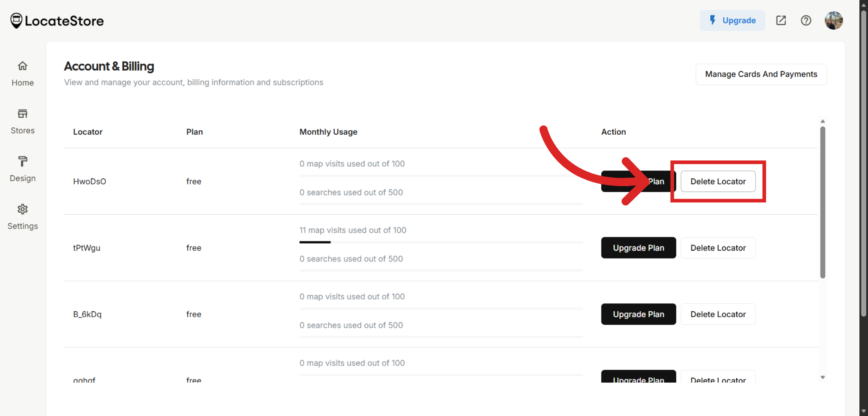This screenshot has width=868, height=416.
Task: Select the HwoDsO locator name
Action: click(89, 181)
